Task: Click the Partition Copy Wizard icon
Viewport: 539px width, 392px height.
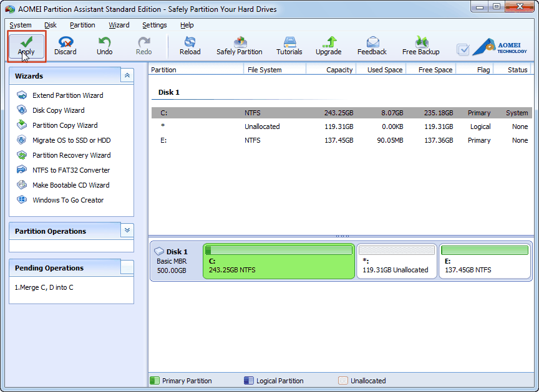Action: 22,125
